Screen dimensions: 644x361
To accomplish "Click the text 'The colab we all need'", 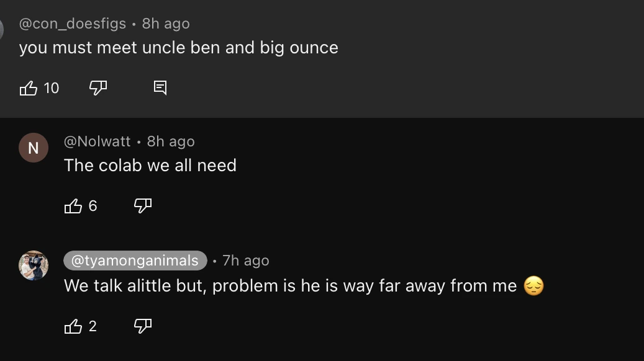I will pyautogui.click(x=150, y=166).
